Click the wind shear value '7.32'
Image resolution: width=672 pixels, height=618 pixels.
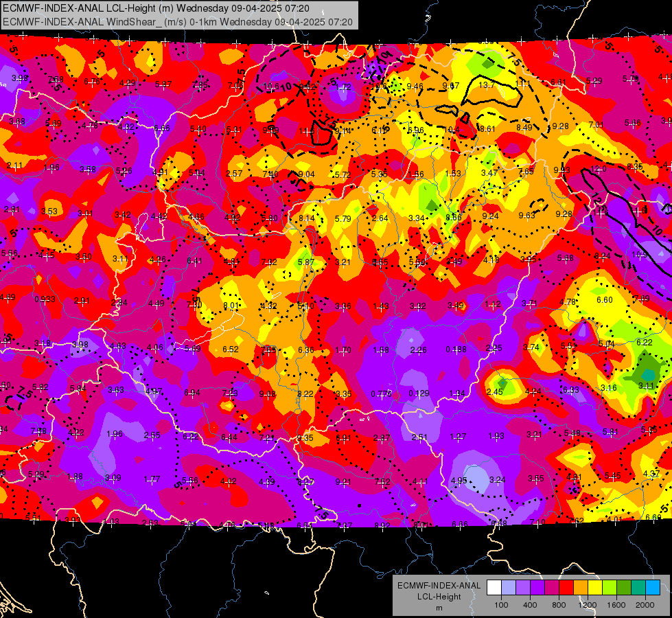point(269,262)
